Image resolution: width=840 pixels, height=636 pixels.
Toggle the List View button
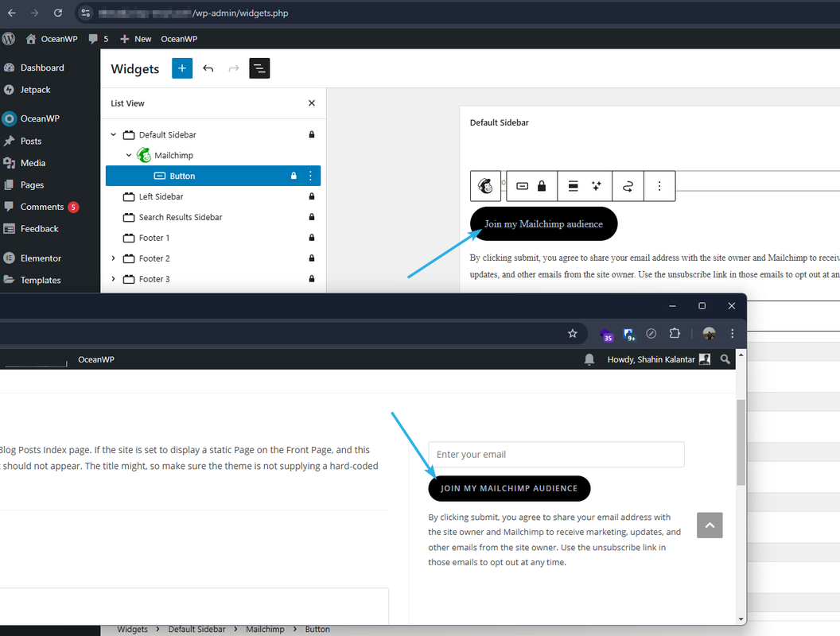coord(259,68)
